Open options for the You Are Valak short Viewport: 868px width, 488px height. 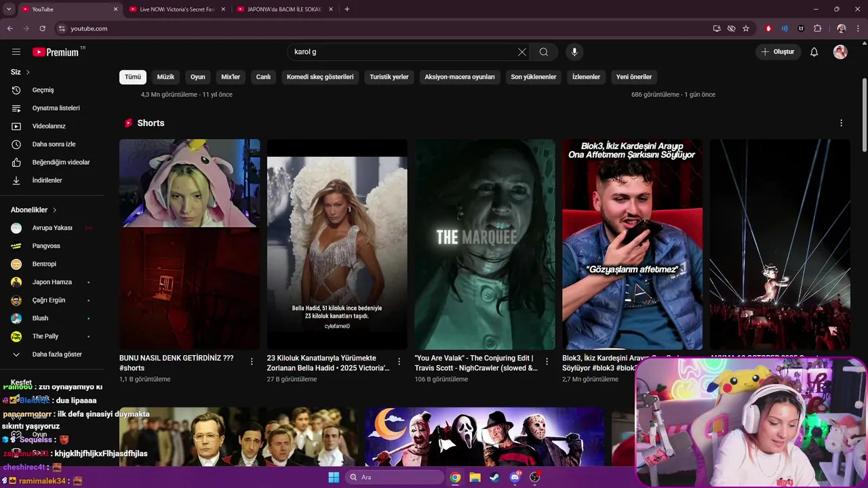547,361
